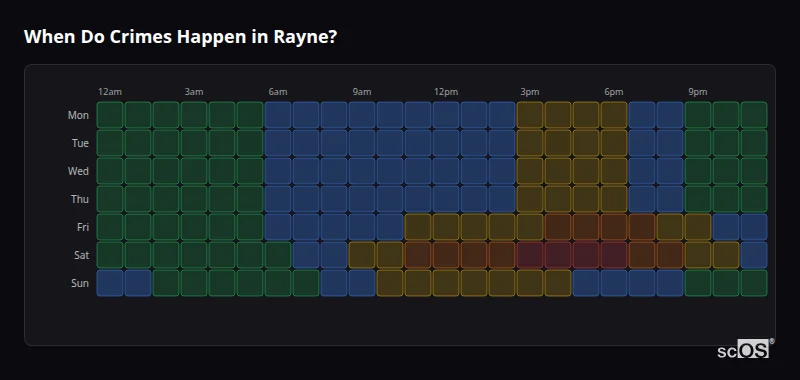Select the Friday 6pm heatmap cell
Screen dimensions: 800x380
click(614, 227)
